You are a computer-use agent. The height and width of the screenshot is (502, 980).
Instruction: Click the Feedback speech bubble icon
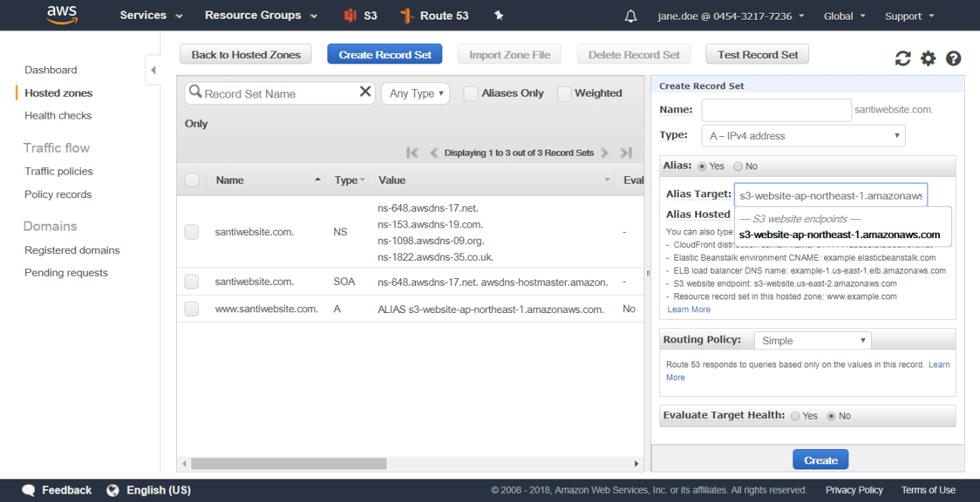point(29,490)
